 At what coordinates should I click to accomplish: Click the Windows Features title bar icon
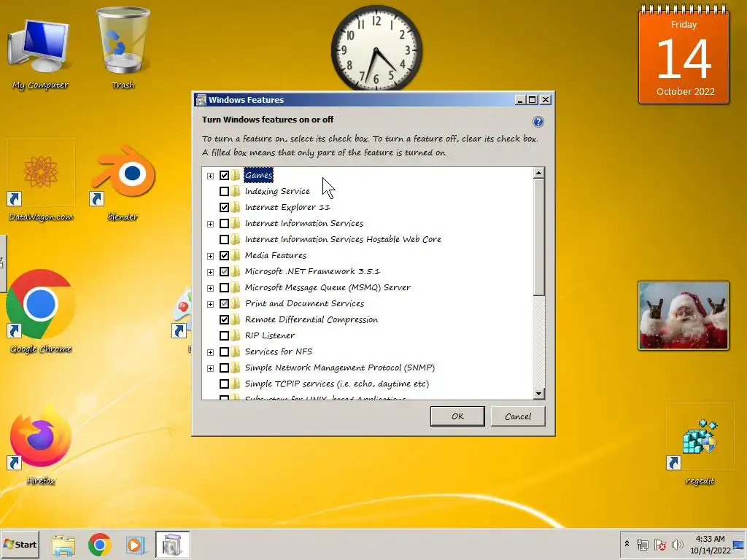[201, 99]
